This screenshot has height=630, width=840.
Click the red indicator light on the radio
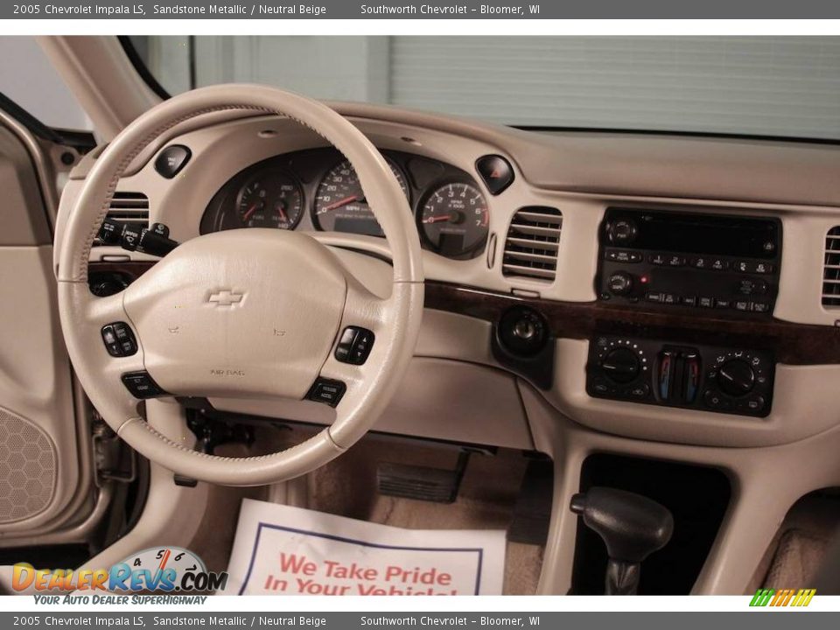(x=645, y=279)
